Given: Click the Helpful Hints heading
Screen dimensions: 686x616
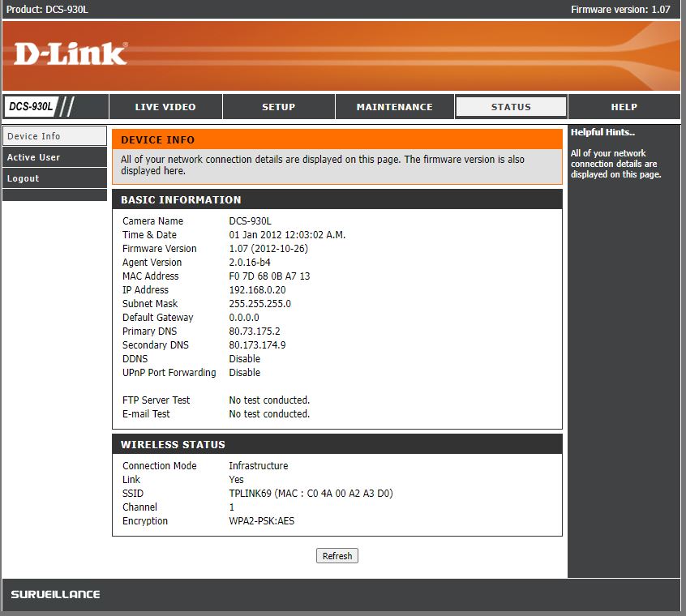Looking at the screenshot, I should [x=602, y=132].
